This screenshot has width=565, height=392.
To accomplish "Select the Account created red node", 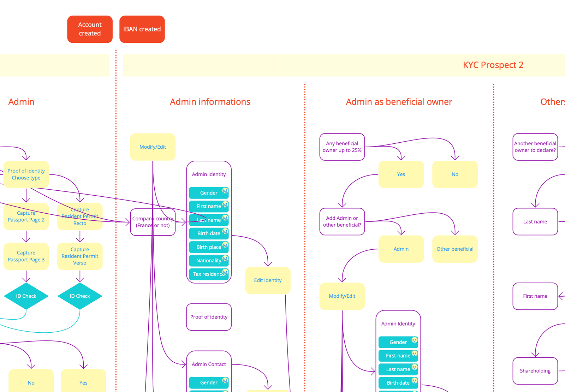I will pos(90,29).
